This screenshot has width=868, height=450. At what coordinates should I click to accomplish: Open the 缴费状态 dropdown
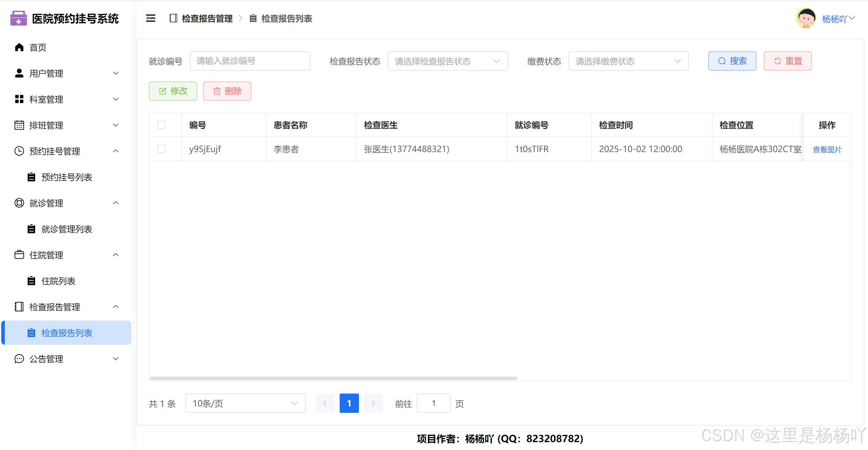pyautogui.click(x=628, y=61)
